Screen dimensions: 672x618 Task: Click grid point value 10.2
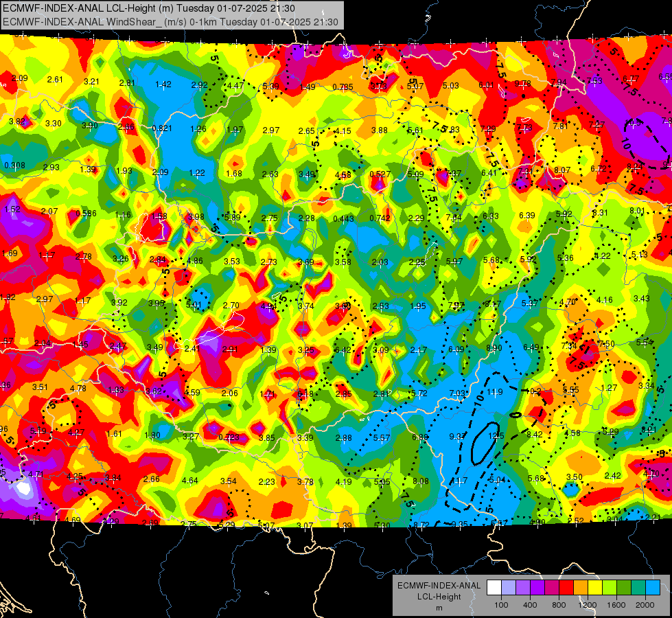tap(533, 391)
